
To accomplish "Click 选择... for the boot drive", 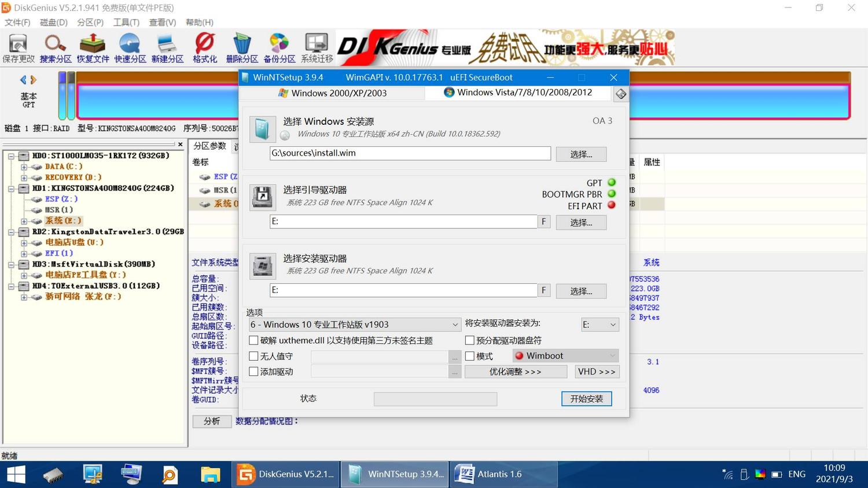I will [x=581, y=222].
